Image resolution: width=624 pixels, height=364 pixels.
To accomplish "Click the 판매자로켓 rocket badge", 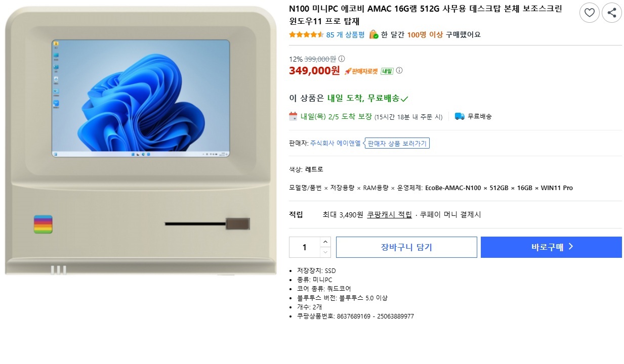I will (361, 71).
